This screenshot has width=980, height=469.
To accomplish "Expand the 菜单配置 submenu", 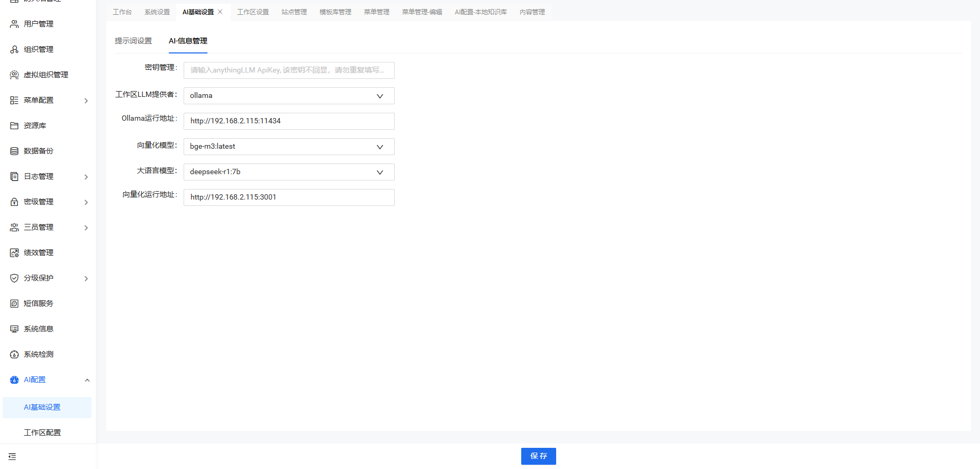I will [x=86, y=101].
